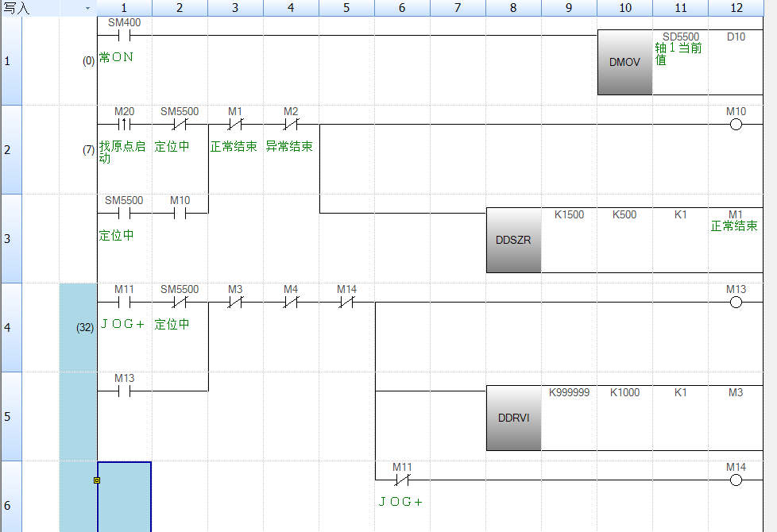
Task: Select the M2 异常结束 normally-closed contact
Action: pyautogui.click(x=291, y=125)
